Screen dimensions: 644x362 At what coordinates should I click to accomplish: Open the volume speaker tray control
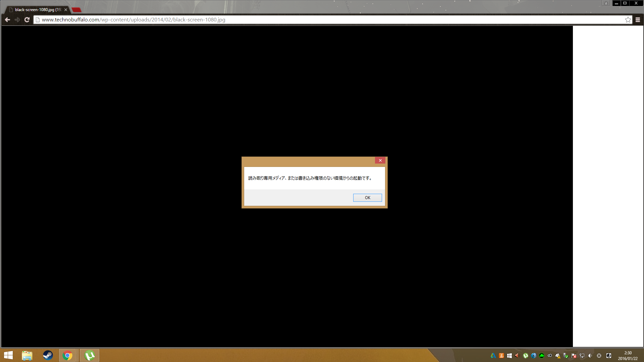pos(590,356)
